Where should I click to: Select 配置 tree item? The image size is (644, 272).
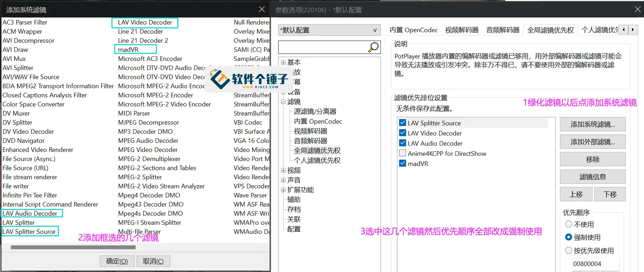point(294,229)
